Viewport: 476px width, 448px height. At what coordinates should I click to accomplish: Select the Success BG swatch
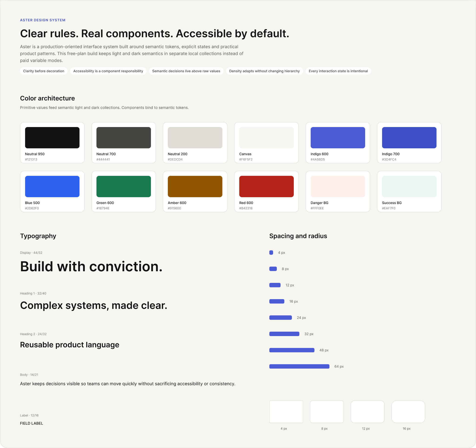coord(409,186)
